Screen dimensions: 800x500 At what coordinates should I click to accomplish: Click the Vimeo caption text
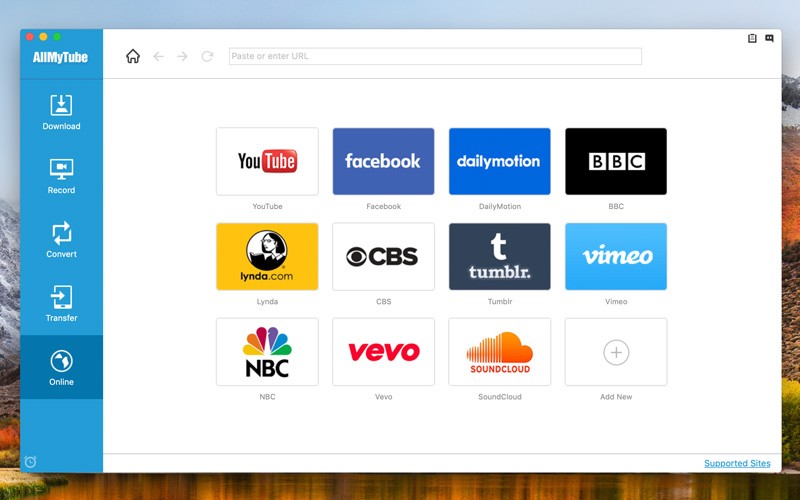pyautogui.click(x=616, y=302)
